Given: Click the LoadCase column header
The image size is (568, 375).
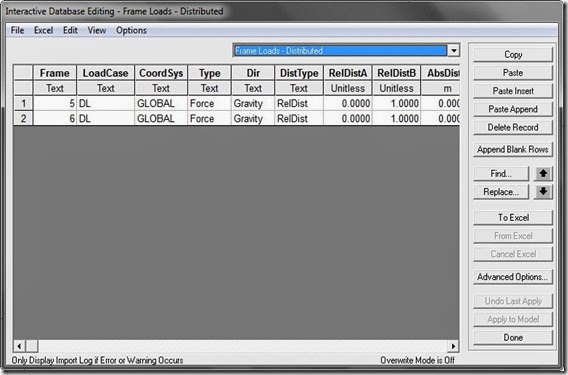Looking at the screenshot, I should coord(105,73).
